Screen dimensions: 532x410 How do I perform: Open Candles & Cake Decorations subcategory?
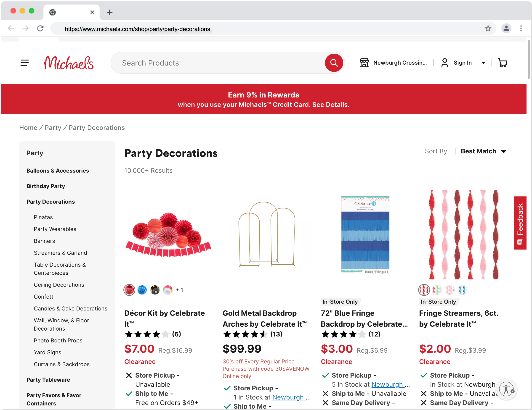point(70,309)
